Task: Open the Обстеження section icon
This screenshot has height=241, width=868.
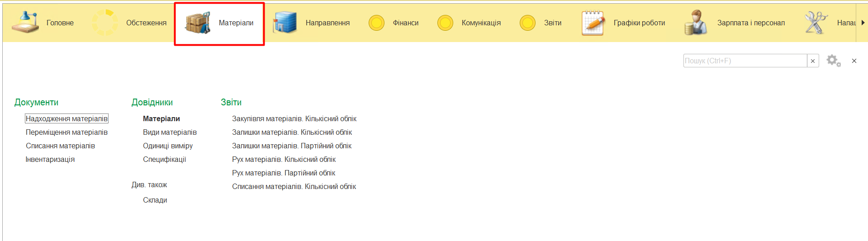Action: (x=105, y=23)
